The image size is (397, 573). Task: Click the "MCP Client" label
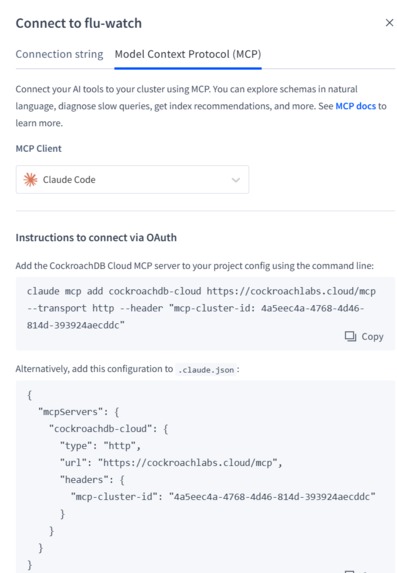[x=38, y=148]
